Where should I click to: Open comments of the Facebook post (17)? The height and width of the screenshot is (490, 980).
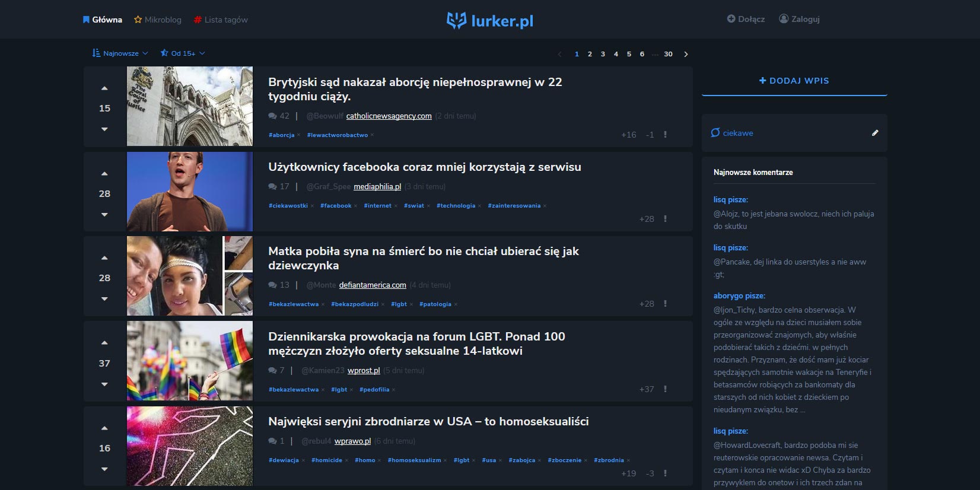[x=279, y=187]
